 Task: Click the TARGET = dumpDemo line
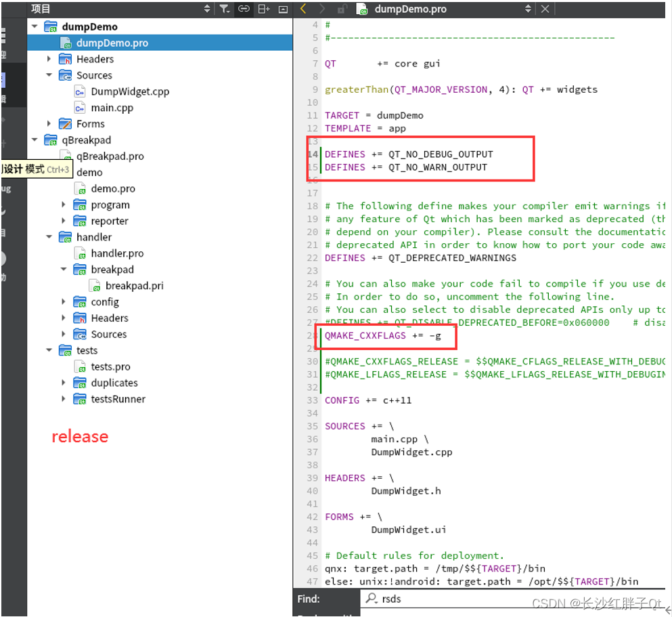click(x=374, y=115)
